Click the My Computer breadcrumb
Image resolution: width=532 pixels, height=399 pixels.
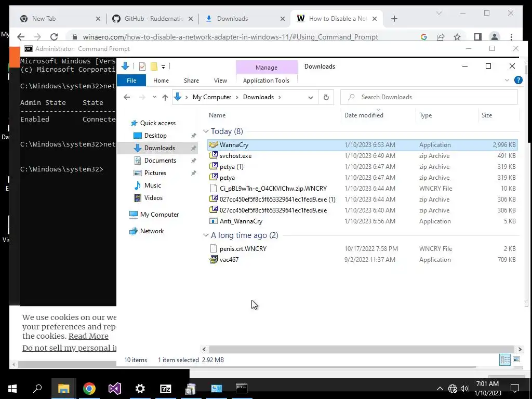212,97
